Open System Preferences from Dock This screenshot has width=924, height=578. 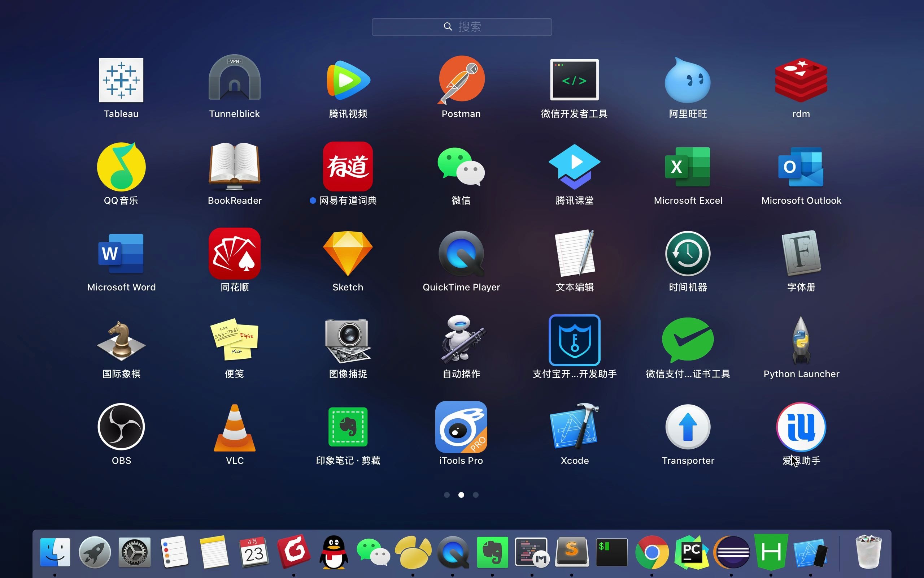coord(134,552)
